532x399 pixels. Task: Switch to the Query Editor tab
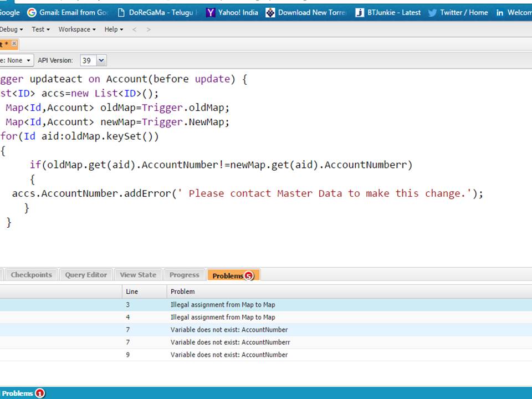[x=86, y=275]
